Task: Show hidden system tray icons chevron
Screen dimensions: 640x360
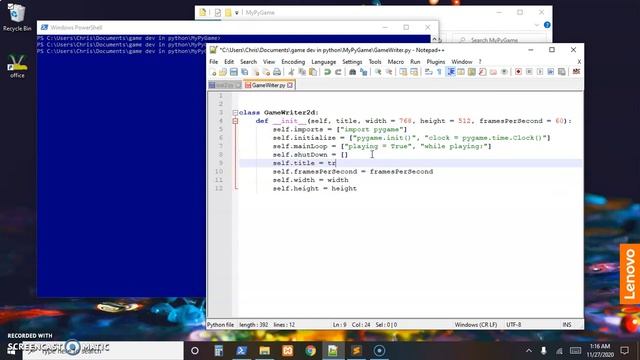Action: pos(529,351)
